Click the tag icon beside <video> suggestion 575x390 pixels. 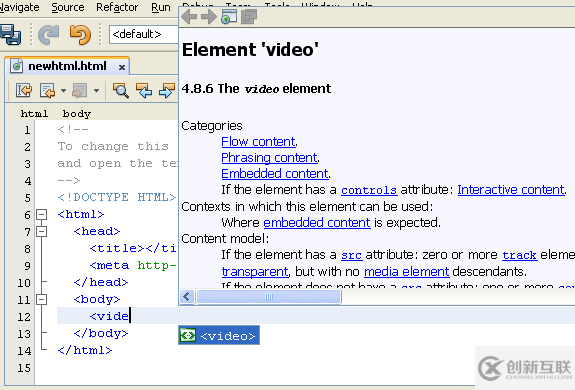tap(188, 335)
